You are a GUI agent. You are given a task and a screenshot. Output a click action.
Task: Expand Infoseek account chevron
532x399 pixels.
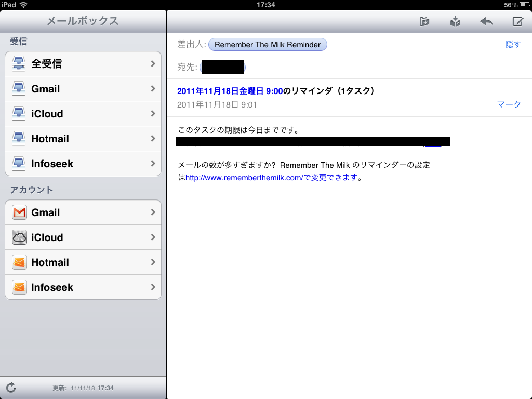153,287
